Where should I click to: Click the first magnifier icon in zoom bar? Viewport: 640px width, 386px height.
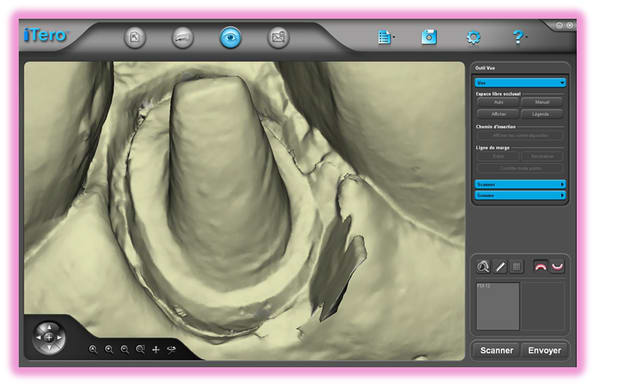click(93, 349)
